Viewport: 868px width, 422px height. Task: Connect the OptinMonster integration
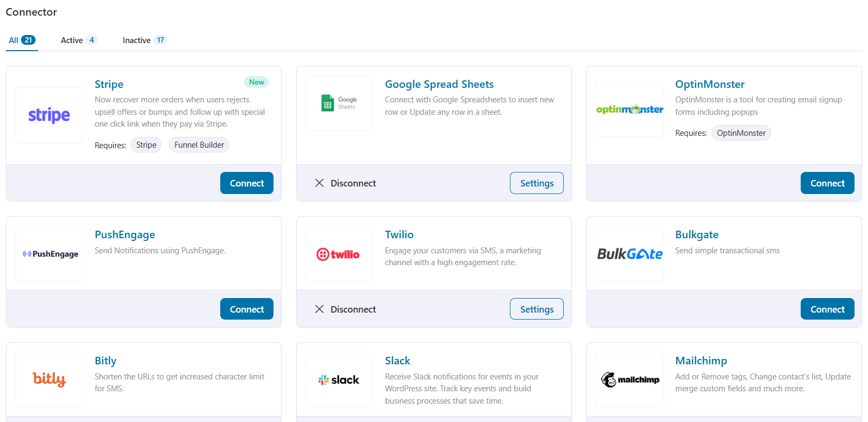click(827, 183)
